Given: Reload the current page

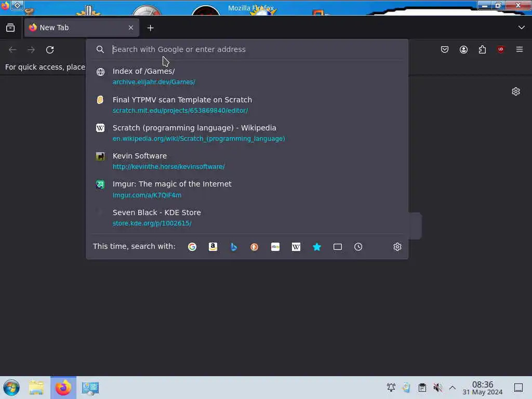Looking at the screenshot, I should pos(50,50).
